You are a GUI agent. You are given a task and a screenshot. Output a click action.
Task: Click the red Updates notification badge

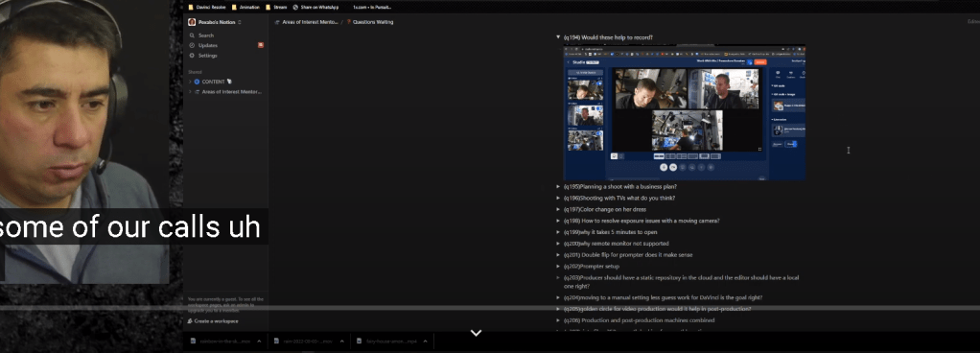[x=261, y=45]
